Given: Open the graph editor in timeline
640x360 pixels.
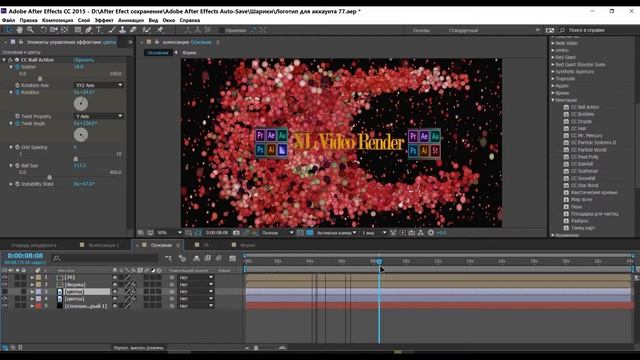Looking at the screenshot, I should pos(233,258).
